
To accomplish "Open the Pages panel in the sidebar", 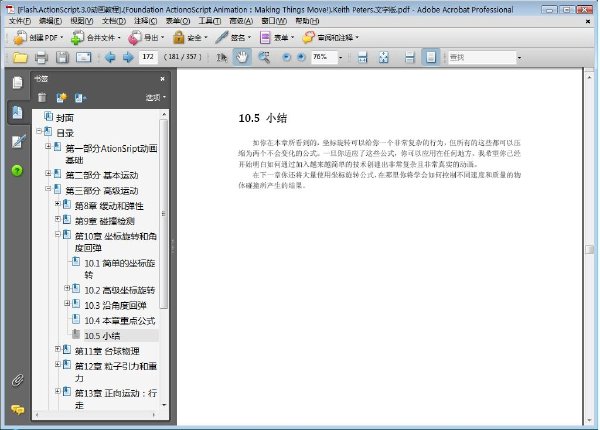I will tap(17, 83).
